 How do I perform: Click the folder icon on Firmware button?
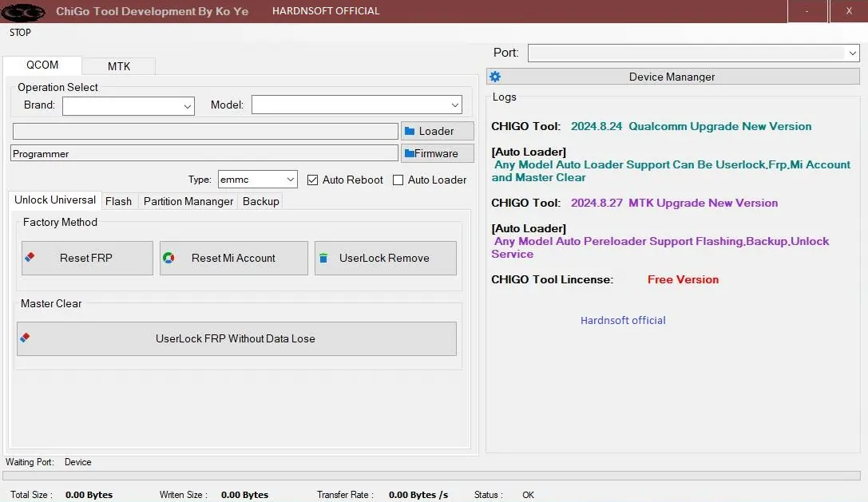410,153
